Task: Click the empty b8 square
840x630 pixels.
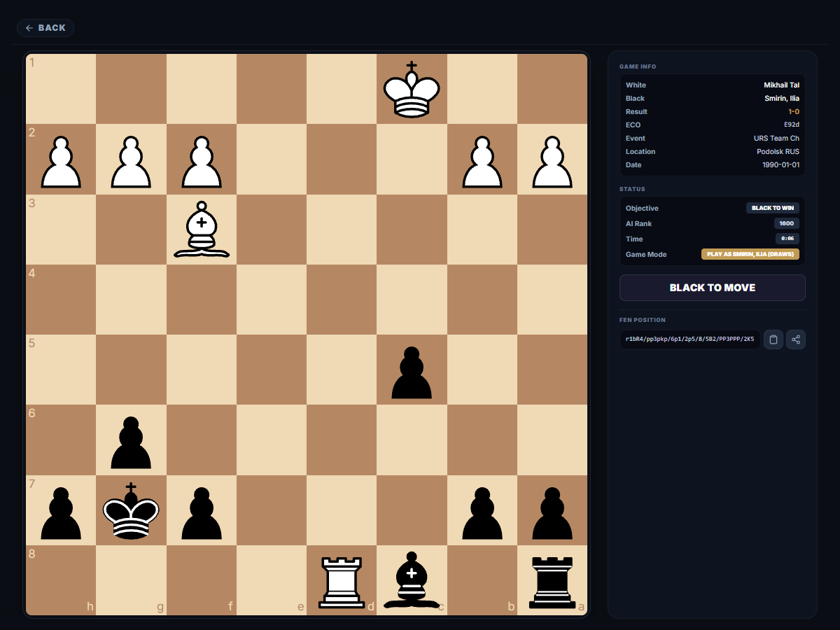Action: point(482,580)
